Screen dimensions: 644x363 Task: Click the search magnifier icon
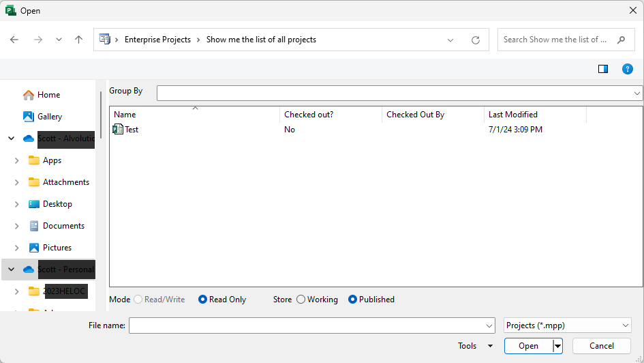[621, 40]
